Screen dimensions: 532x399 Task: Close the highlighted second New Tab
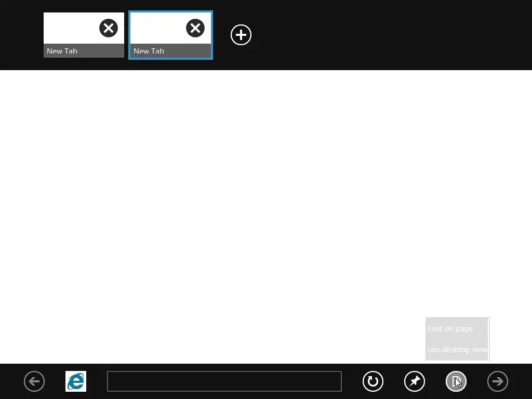(195, 28)
